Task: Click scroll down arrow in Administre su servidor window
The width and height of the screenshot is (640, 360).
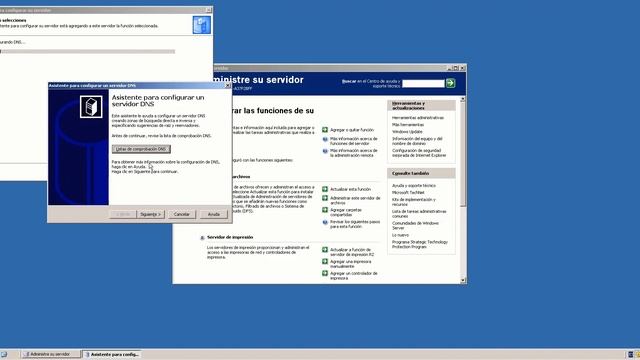Action: click(x=462, y=280)
